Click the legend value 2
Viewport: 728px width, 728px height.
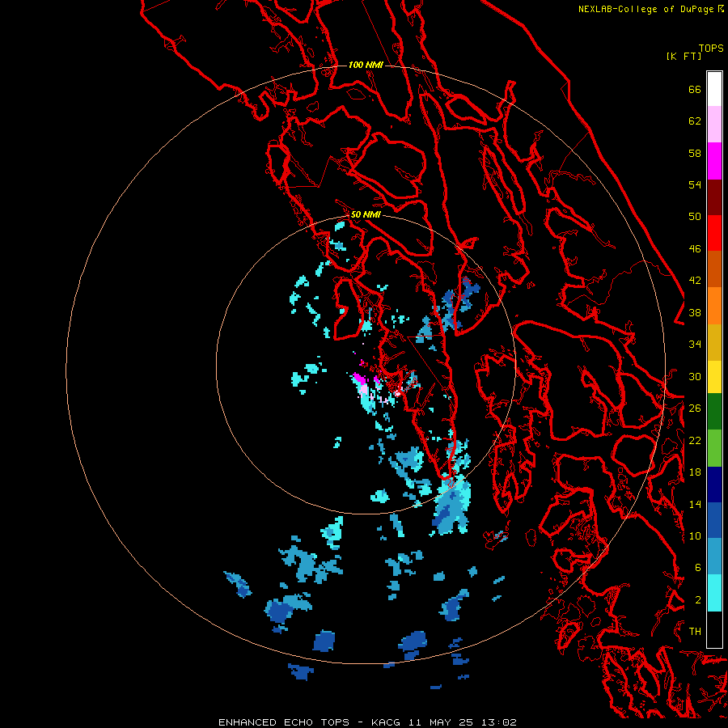pyautogui.click(x=698, y=600)
